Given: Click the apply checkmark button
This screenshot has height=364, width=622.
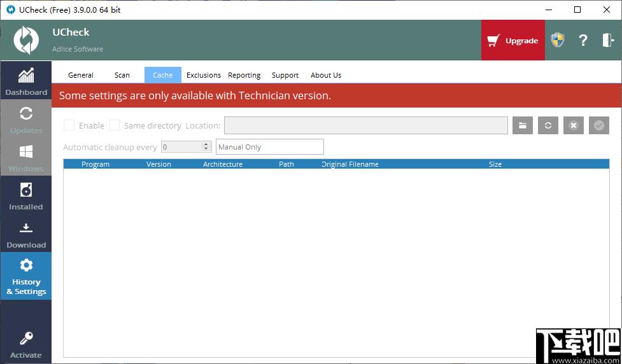Looking at the screenshot, I should (x=599, y=125).
